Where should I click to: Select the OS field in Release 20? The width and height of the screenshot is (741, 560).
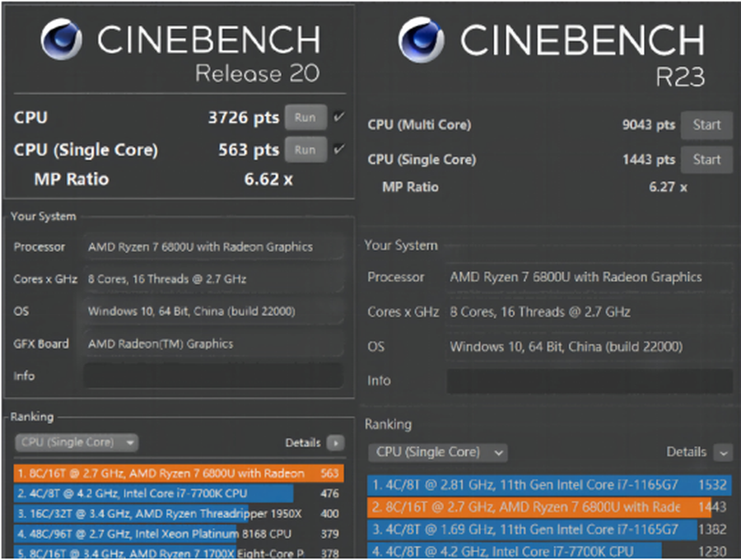coord(213,311)
